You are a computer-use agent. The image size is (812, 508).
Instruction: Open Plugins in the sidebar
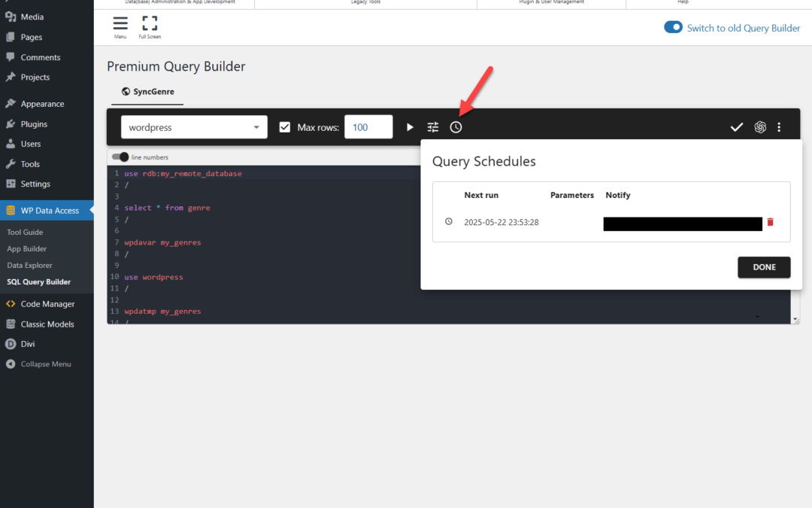point(34,124)
